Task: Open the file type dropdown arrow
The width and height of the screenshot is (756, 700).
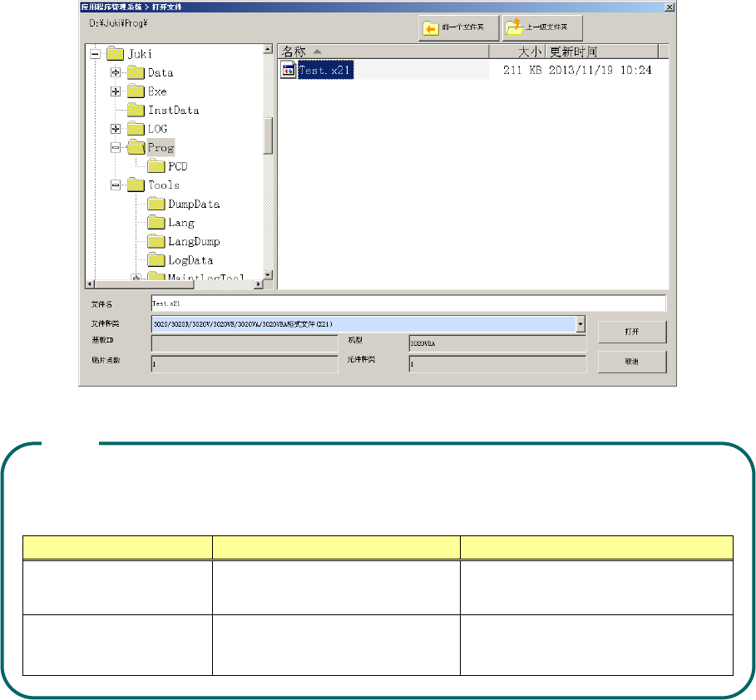Action: pyautogui.click(x=581, y=324)
